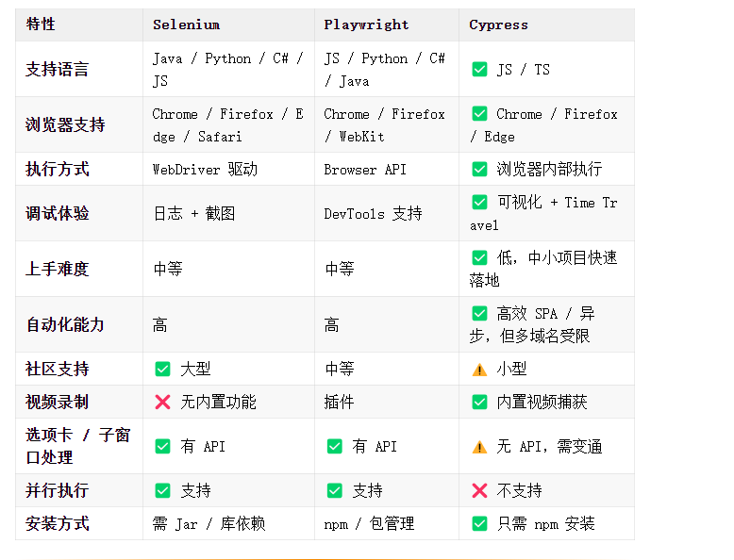Click warning icon beside 无 API,需变通

tap(479, 447)
